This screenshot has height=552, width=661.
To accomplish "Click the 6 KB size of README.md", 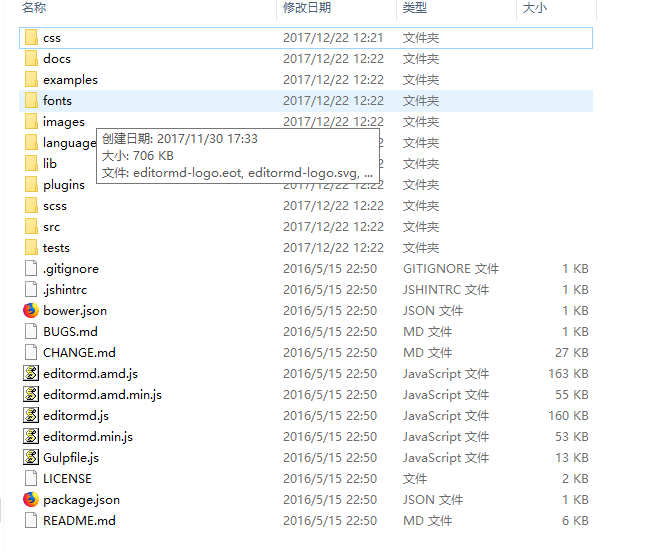I will click(575, 521).
